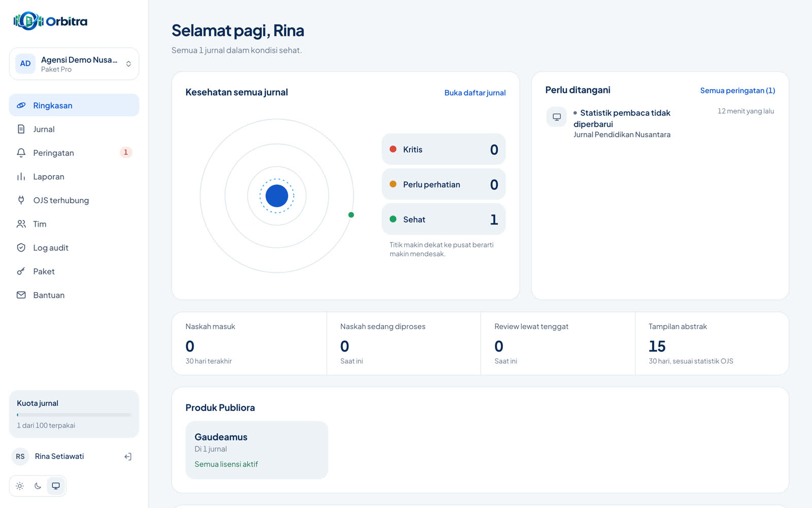The width and height of the screenshot is (812, 508).
Task: Click the Jurnal document icon
Action: click(x=21, y=129)
